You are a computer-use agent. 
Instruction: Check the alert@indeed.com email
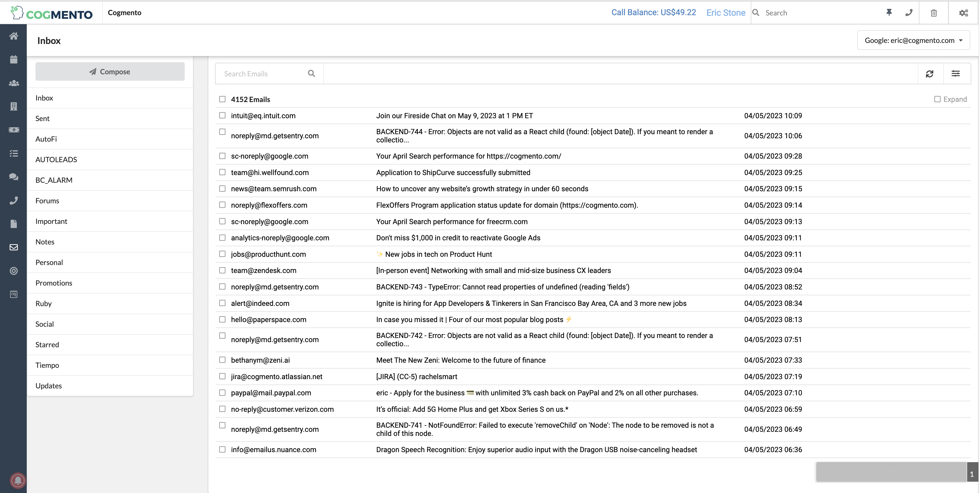point(222,303)
